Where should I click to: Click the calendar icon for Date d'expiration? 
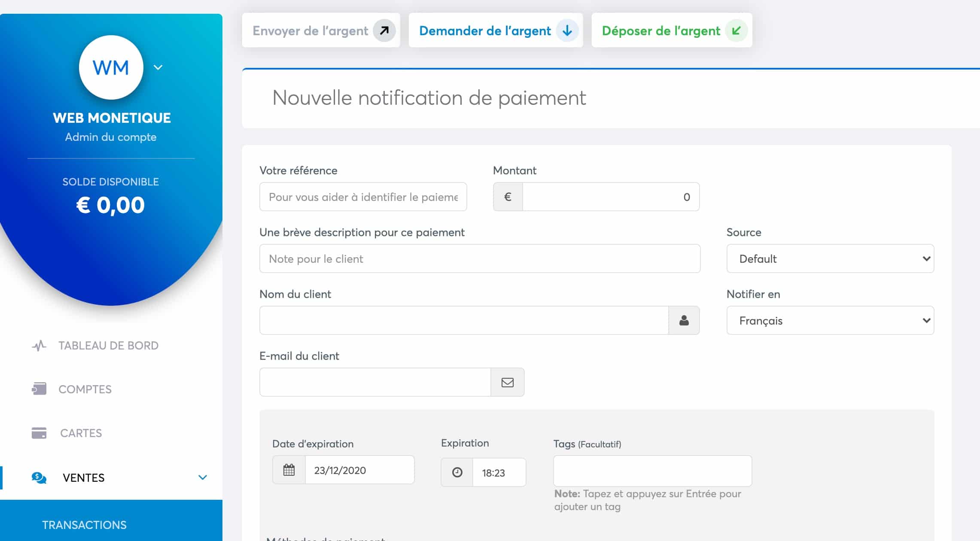[x=289, y=470]
